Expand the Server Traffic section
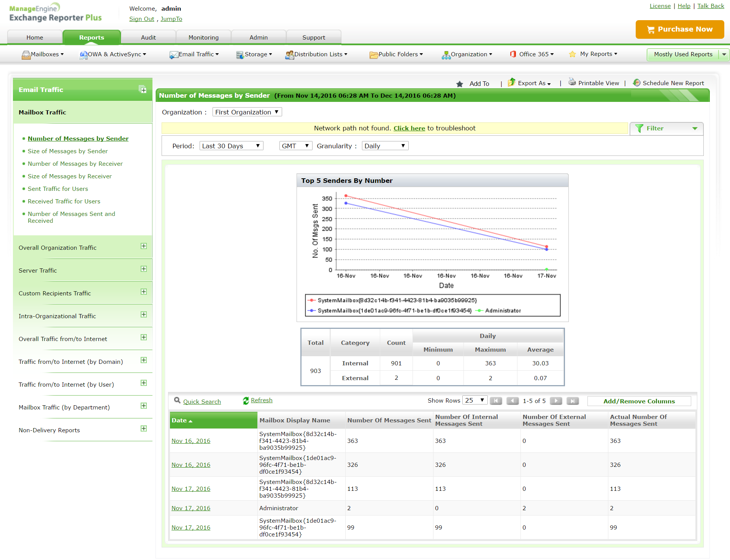Viewport: 730px width, 560px height. (144, 269)
